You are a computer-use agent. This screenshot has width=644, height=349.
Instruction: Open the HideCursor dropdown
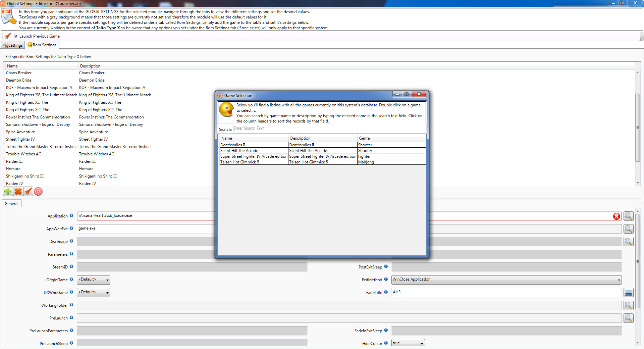[408, 343]
